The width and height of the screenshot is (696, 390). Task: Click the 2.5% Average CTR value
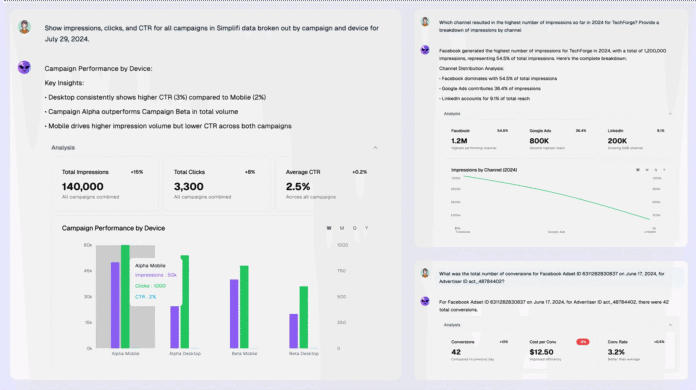point(298,187)
